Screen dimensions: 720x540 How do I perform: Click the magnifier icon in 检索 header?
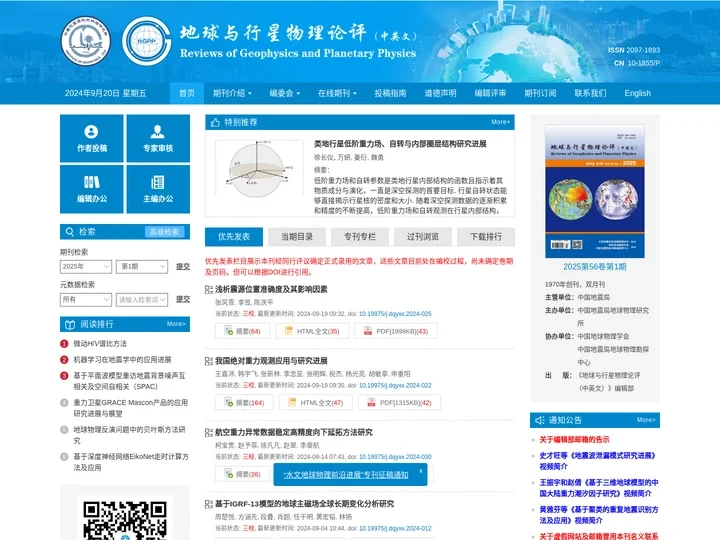coord(70,232)
